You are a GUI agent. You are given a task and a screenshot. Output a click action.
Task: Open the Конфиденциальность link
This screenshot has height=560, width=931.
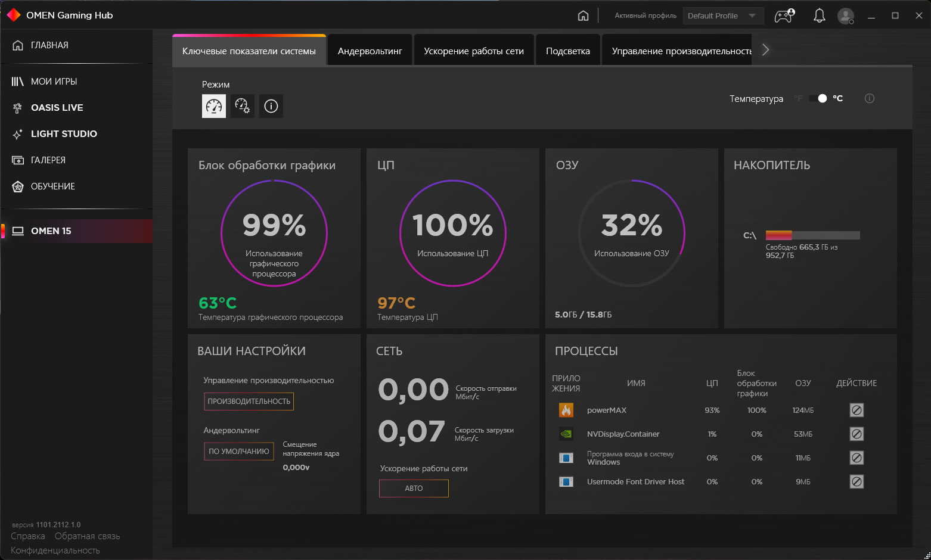(x=55, y=550)
